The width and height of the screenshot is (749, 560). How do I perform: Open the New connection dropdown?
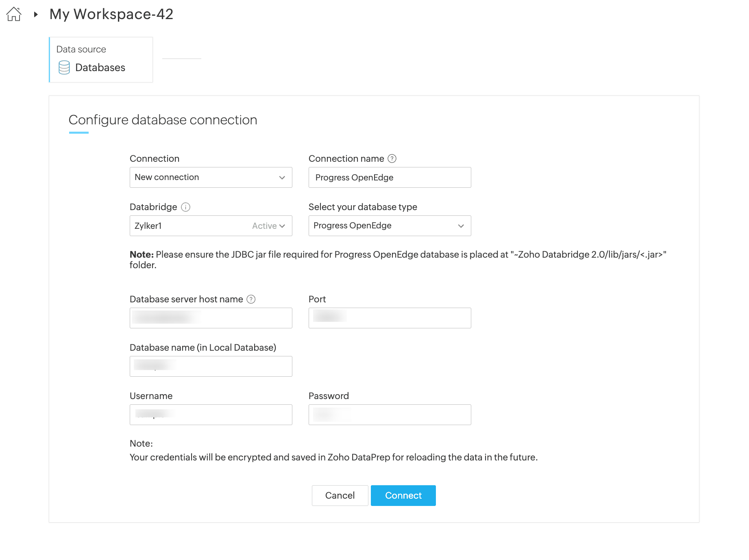(211, 178)
